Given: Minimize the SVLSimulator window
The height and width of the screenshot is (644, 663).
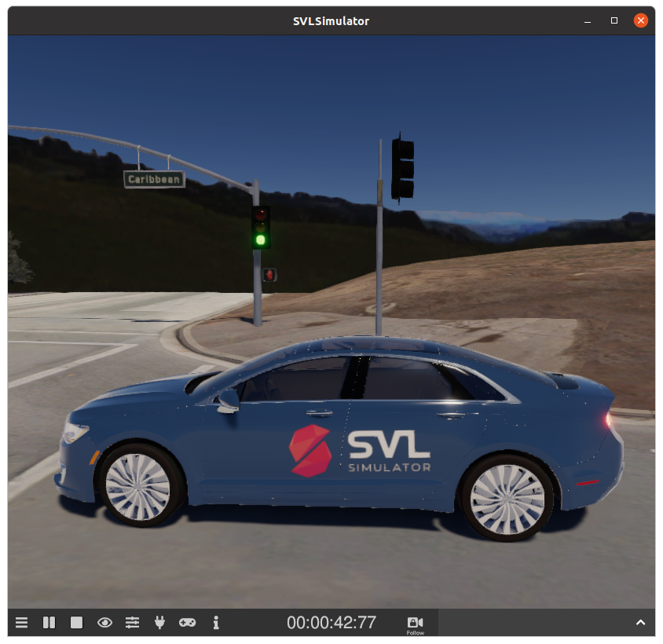Looking at the screenshot, I should (x=588, y=20).
